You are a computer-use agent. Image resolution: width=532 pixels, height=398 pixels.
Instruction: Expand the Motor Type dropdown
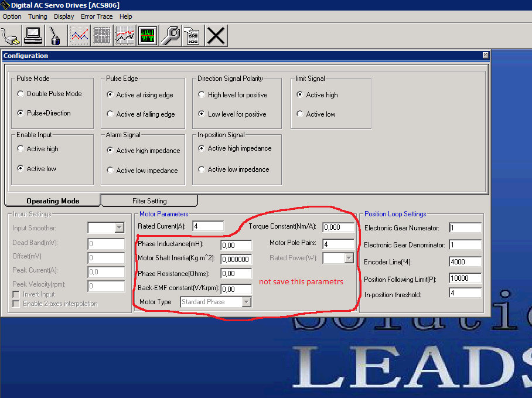[x=247, y=302]
